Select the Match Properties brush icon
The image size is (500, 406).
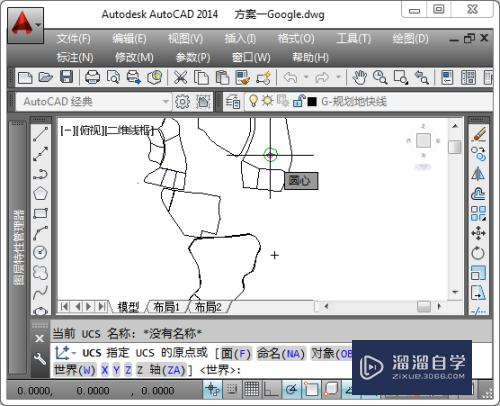coord(242,78)
